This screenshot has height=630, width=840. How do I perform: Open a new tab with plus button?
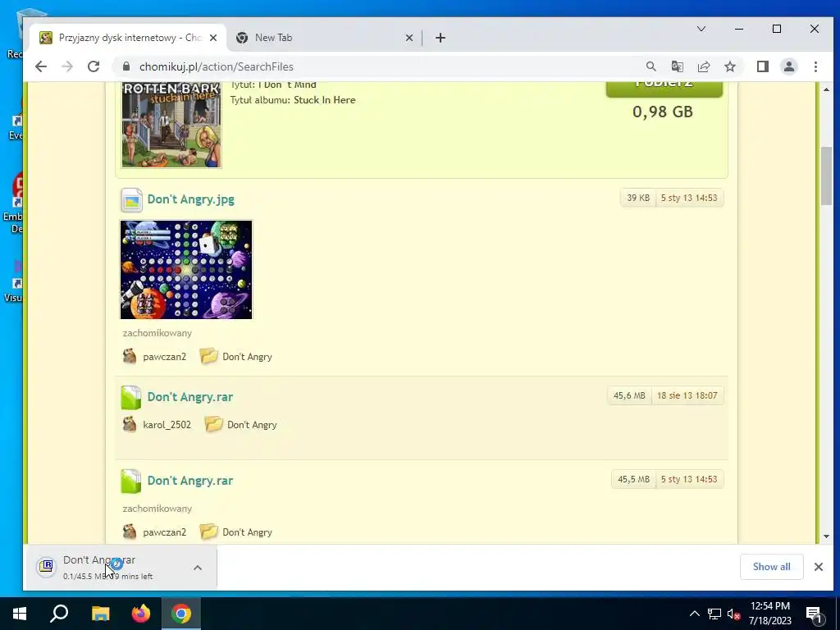click(441, 38)
